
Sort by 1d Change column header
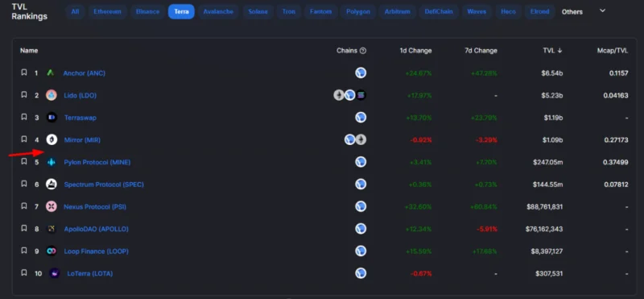[415, 51]
